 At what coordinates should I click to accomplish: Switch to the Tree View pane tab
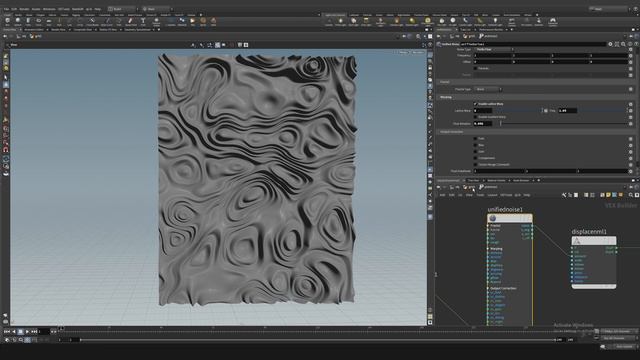[473, 180]
